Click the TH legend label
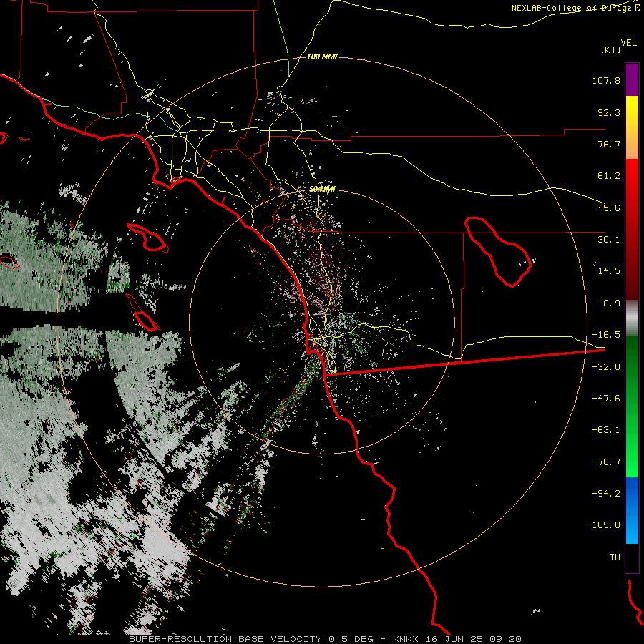This screenshot has width=644, height=644. [615, 557]
